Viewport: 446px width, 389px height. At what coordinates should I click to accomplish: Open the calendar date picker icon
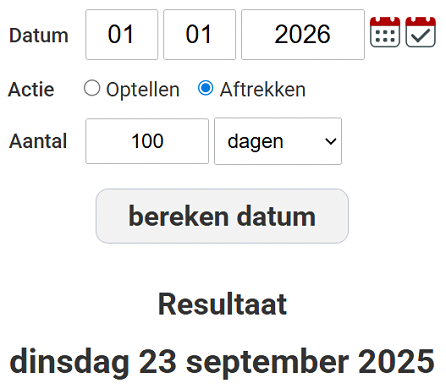[385, 32]
